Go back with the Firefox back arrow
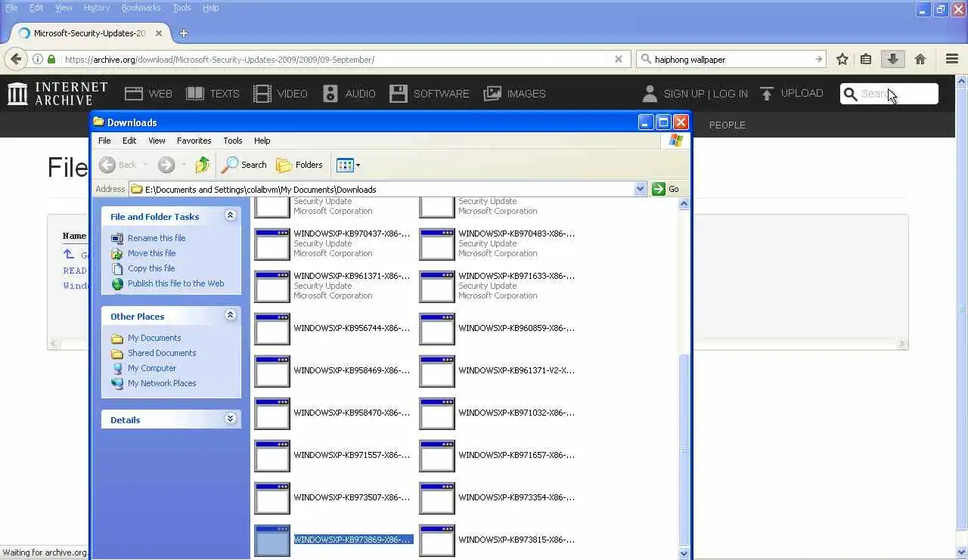 pos(17,59)
